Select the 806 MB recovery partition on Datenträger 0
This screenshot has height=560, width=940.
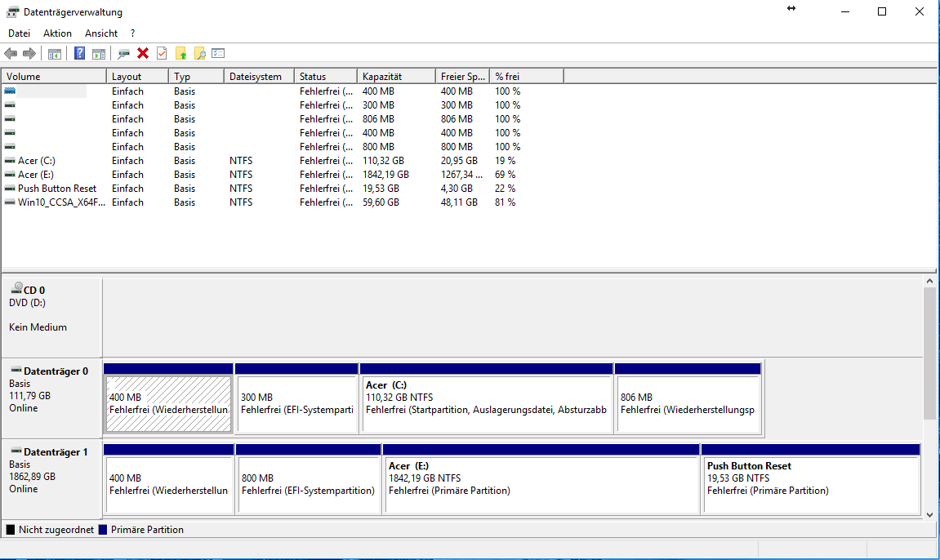[688, 404]
